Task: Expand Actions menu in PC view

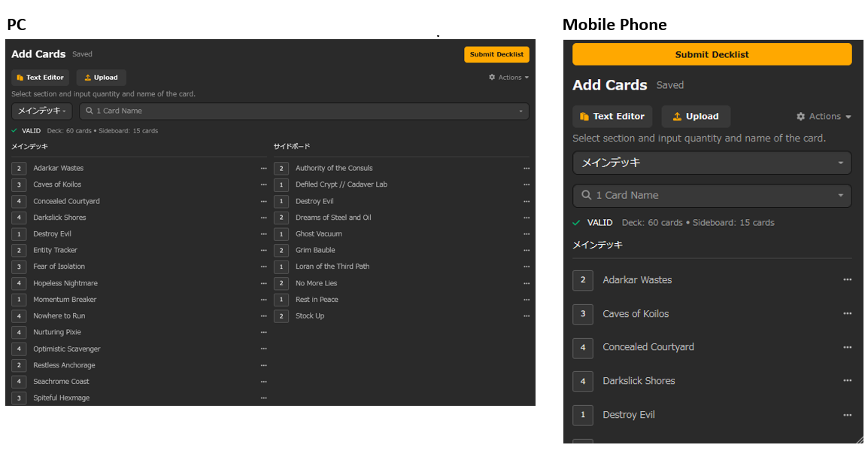Action: pos(508,78)
